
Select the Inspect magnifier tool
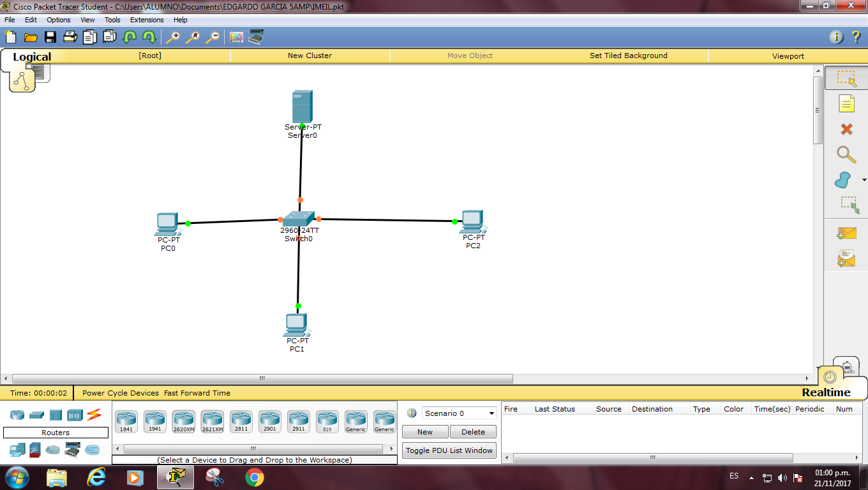(x=845, y=155)
